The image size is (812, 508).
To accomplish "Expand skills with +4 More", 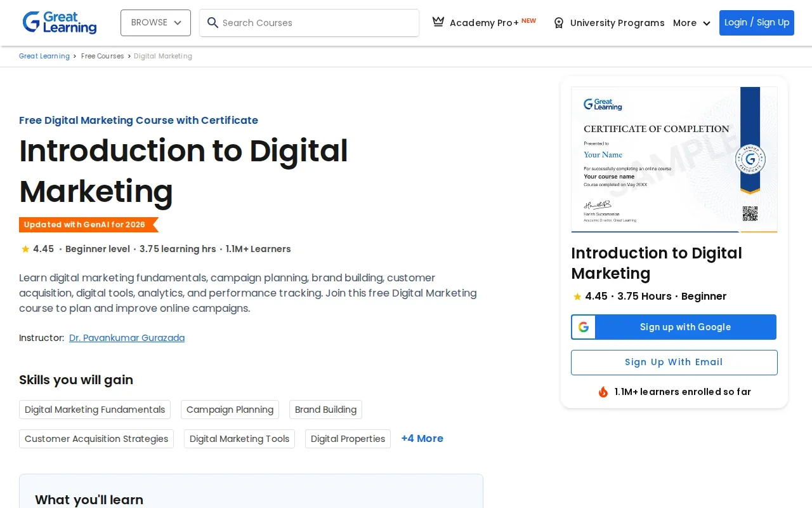I will pos(422,439).
